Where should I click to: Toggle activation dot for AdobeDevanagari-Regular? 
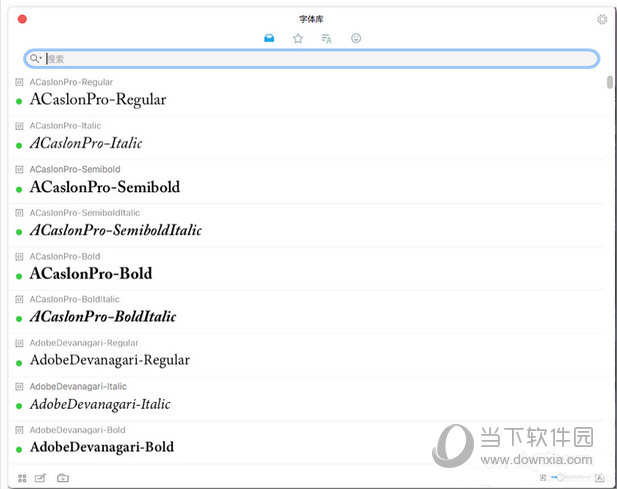pyautogui.click(x=19, y=363)
